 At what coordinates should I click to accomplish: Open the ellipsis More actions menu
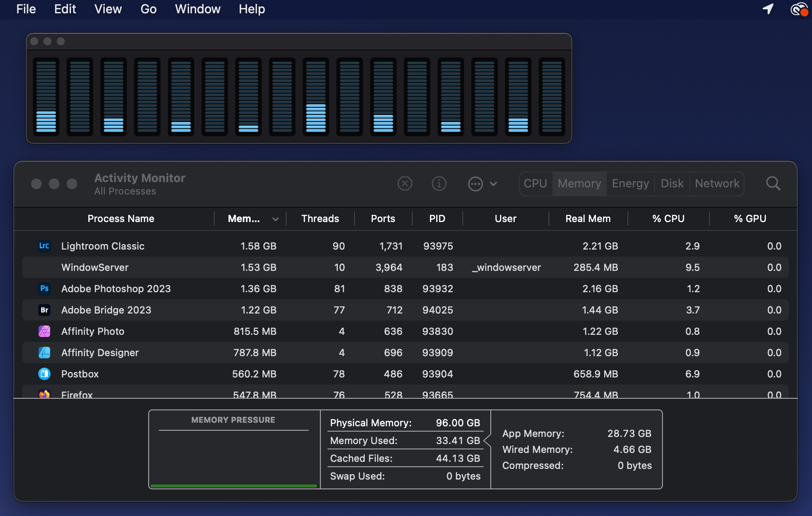pos(482,183)
